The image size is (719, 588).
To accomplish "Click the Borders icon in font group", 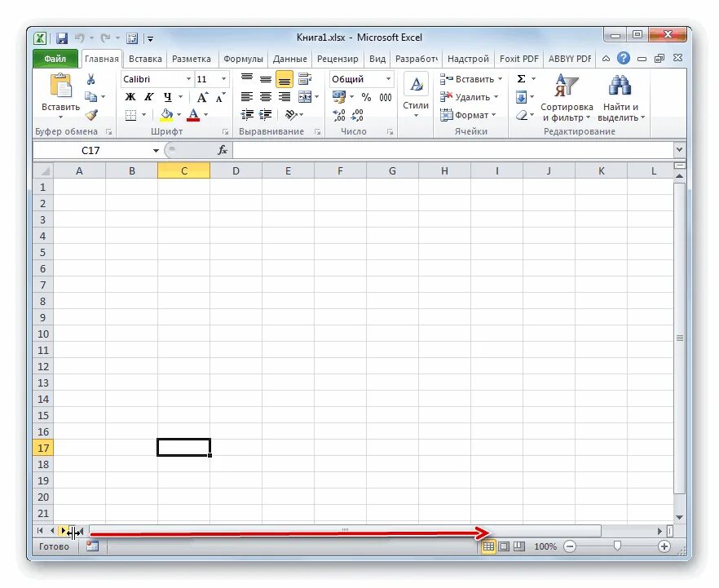I will pyautogui.click(x=130, y=115).
